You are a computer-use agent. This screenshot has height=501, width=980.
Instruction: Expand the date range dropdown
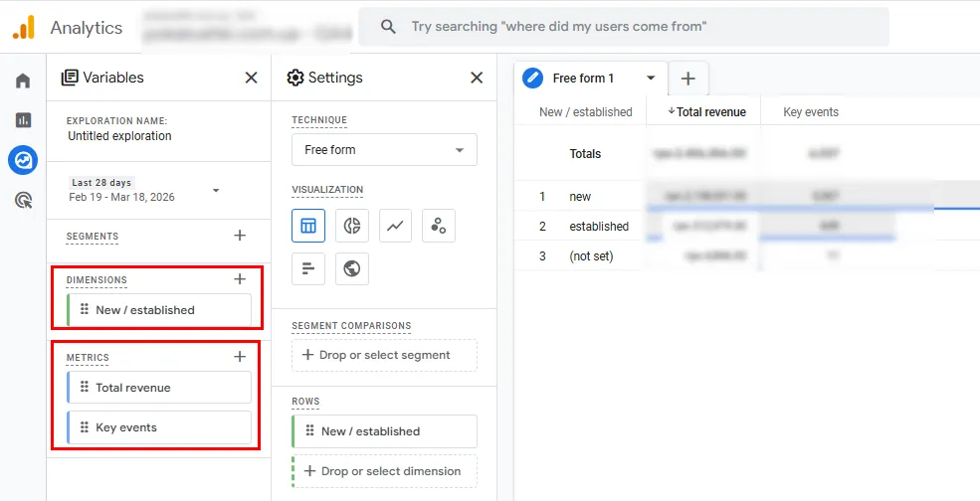[216, 190]
